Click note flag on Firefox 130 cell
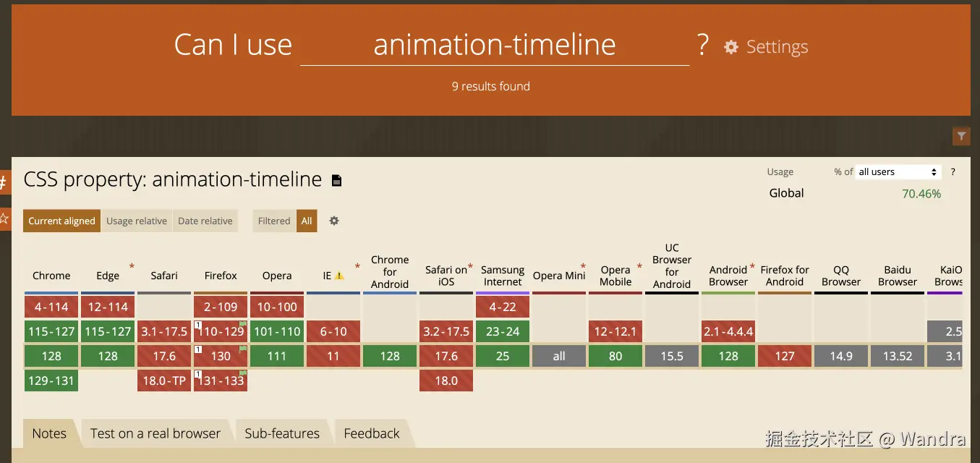The width and height of the screenshot is (980, 463). click(244, 349)
